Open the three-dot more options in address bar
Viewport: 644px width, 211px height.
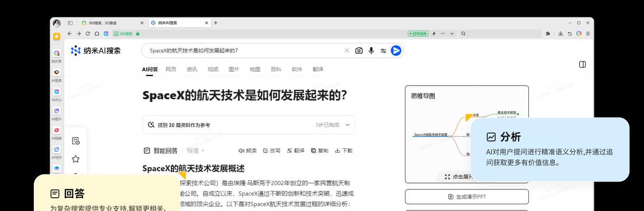443,33
